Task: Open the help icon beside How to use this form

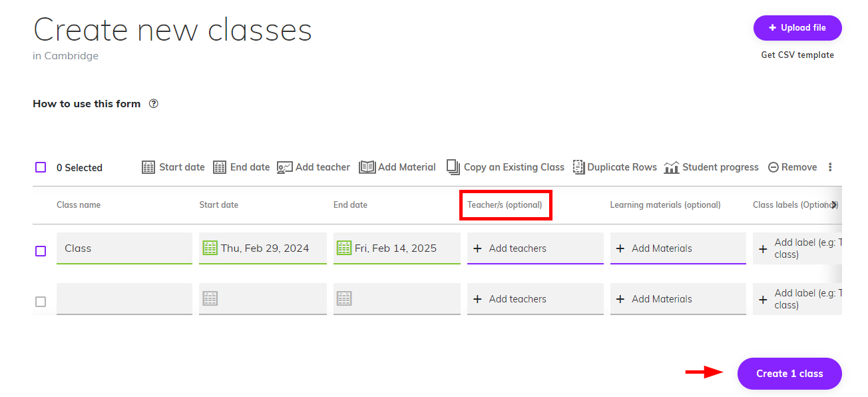Action: point(154,103)
